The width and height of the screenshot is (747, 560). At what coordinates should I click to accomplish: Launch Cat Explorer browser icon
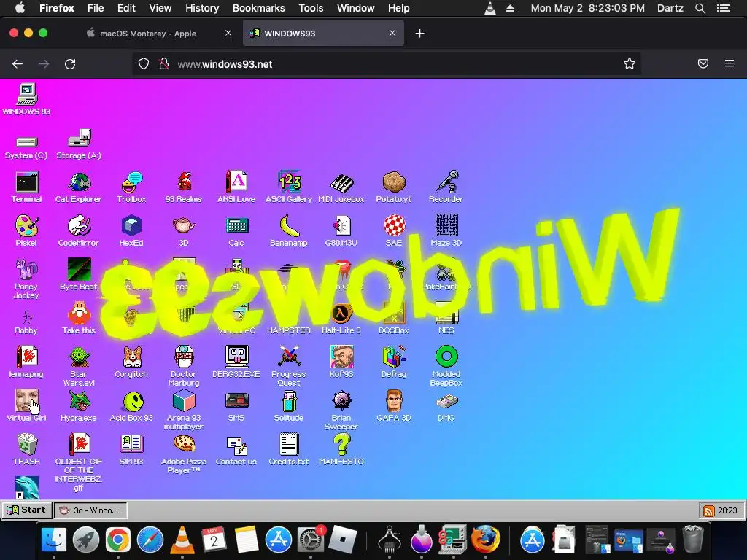[x=79, y=187]
